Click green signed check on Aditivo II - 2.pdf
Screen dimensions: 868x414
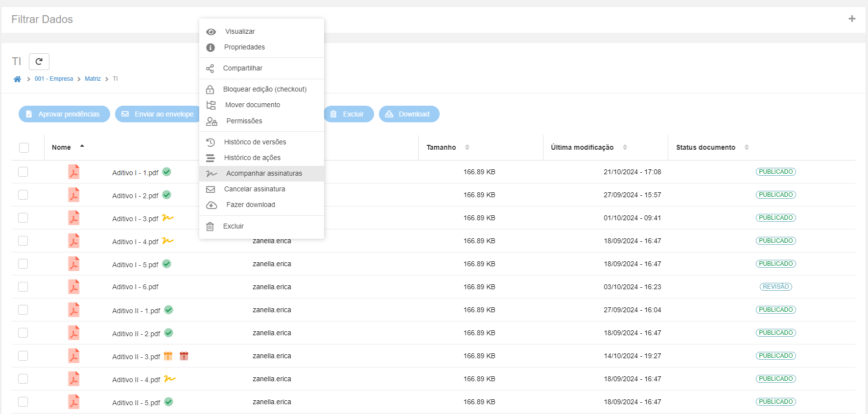coord(168,333)
